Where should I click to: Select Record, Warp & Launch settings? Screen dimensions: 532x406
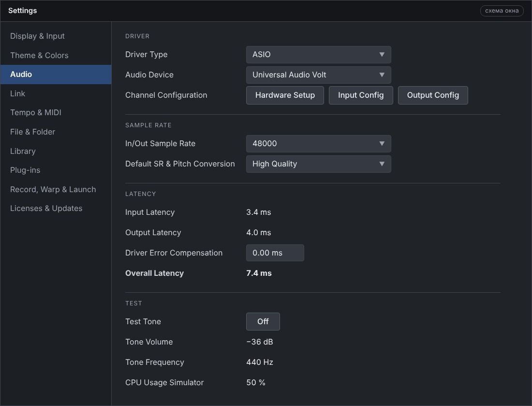[56, 189]
